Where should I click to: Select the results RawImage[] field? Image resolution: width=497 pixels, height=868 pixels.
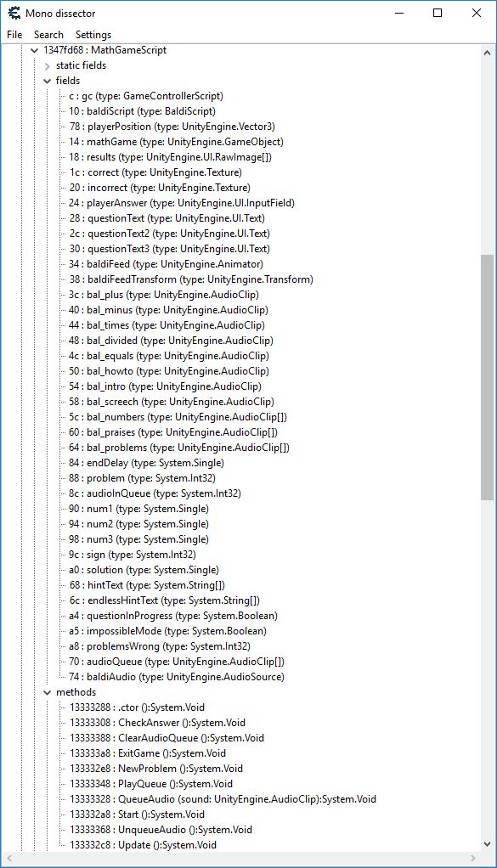click(x=171, y=157)
